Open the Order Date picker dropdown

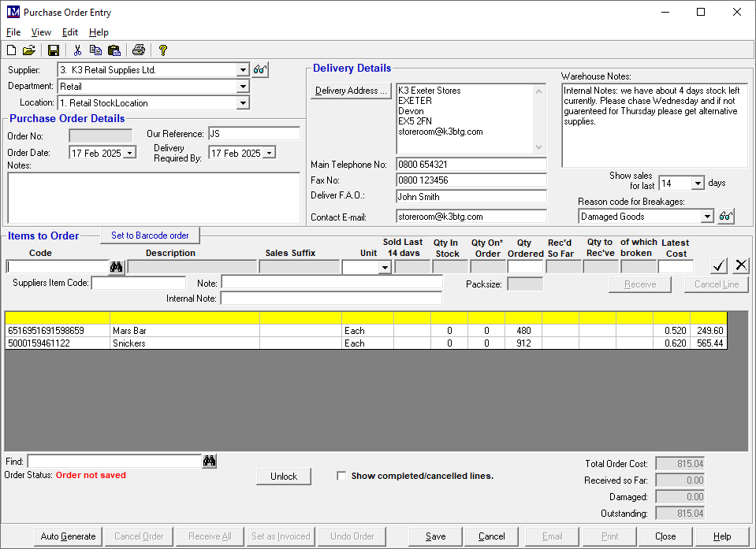tap(130, 153)
